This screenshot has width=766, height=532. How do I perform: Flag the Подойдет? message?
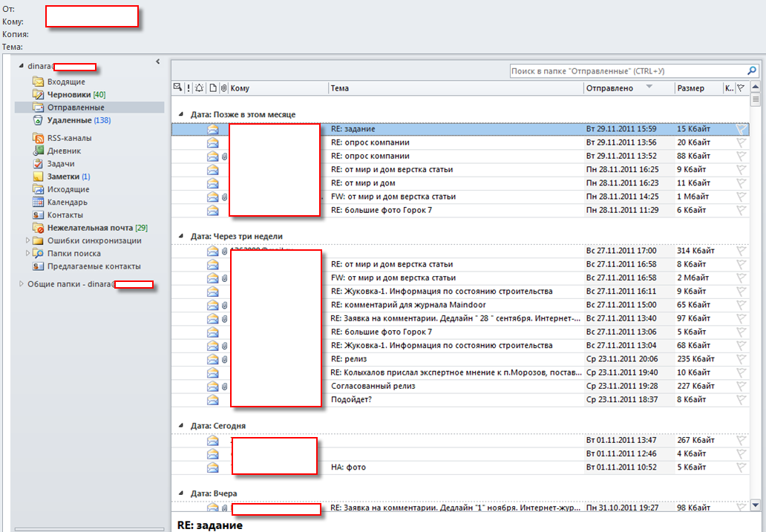[742, 399]
